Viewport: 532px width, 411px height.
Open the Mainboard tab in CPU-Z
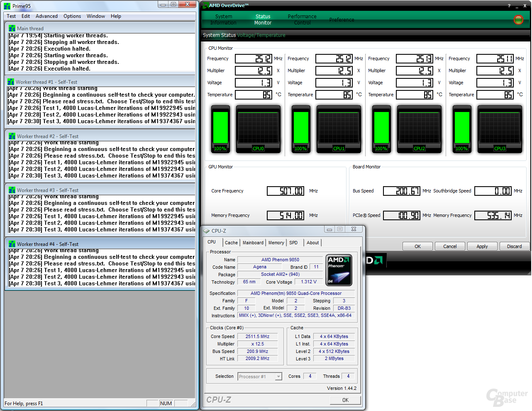point(253,243)
